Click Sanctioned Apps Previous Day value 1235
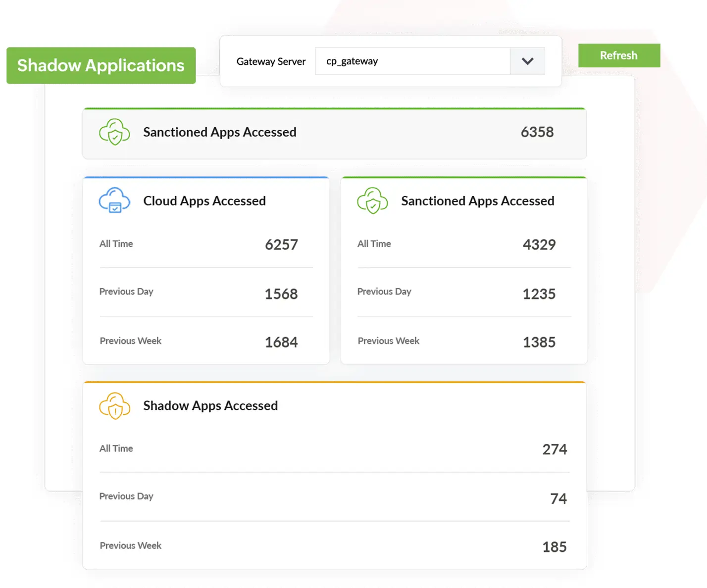The width and height of the screenshot is (707, 588). pos(539,294)
